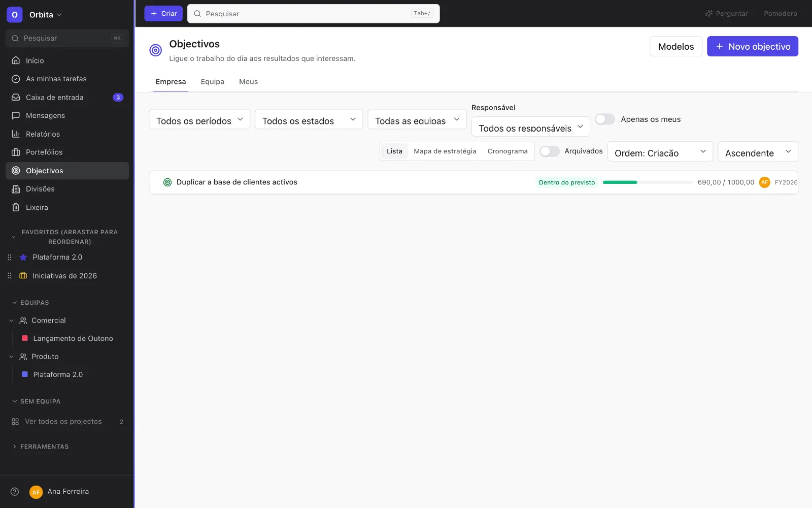Open Portefólios briefcase icon
The image size is (812, 508).
[16, 152]
